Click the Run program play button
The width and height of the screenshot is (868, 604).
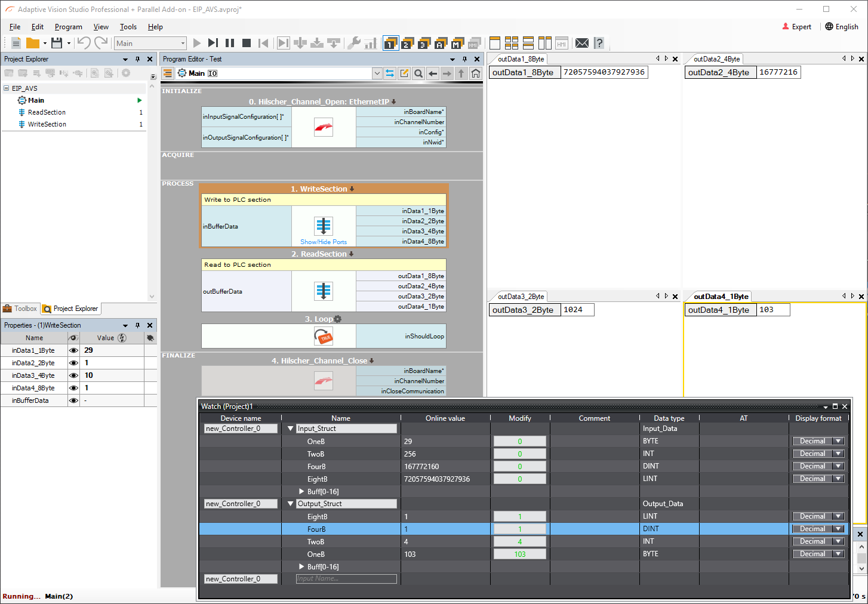(x=197, y=43)
